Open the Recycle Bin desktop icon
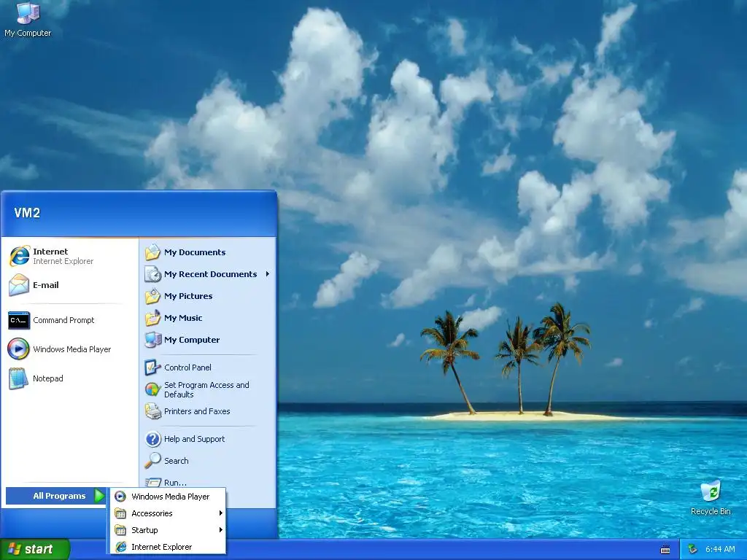 click(711, 498)
